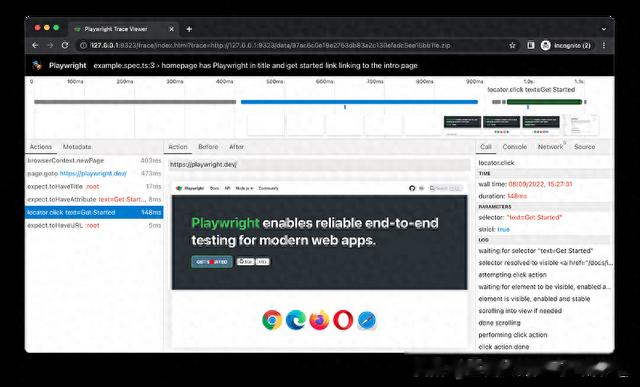Select the page.goto action row
This screenshot has height=387, width=640.
(x=94, y=173)
